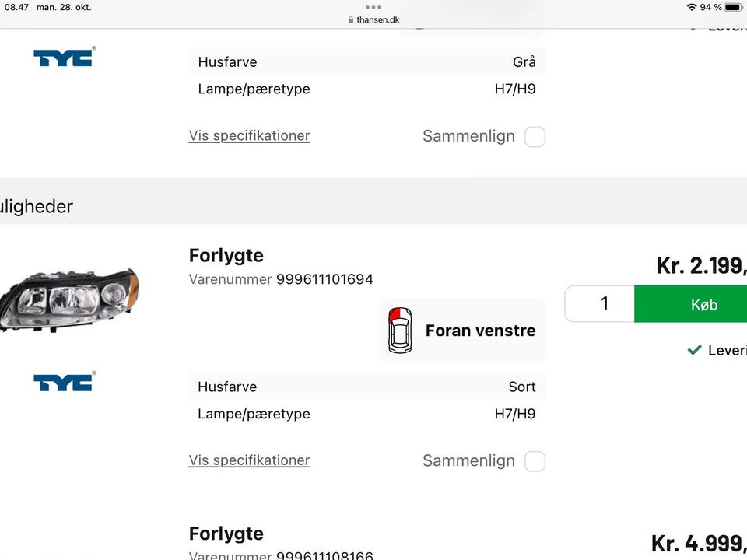Open the Forlygte 999611101694 product title
The height and width of the screenshot is (560, 747).
coord(226,255)
